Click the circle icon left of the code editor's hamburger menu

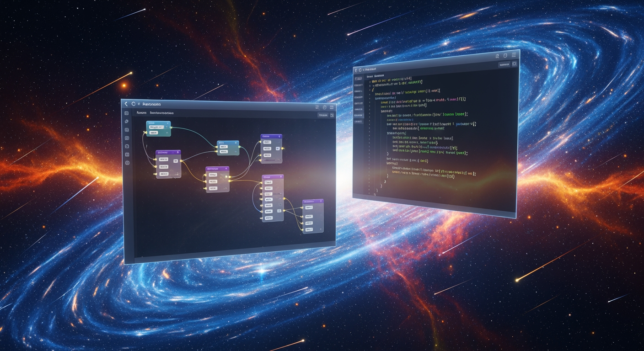(505, 56)
